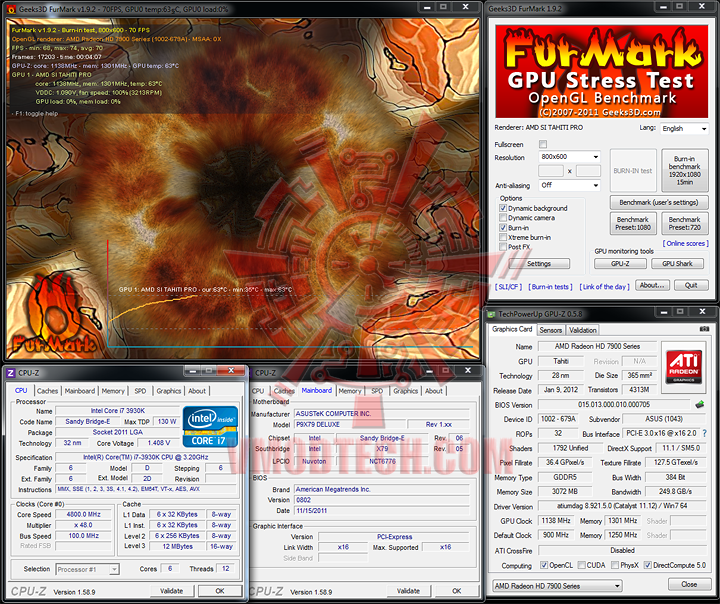Launch GPU-Z monitoring tool button
This screenshot has width=720, height=604.
tap(620, 264)
